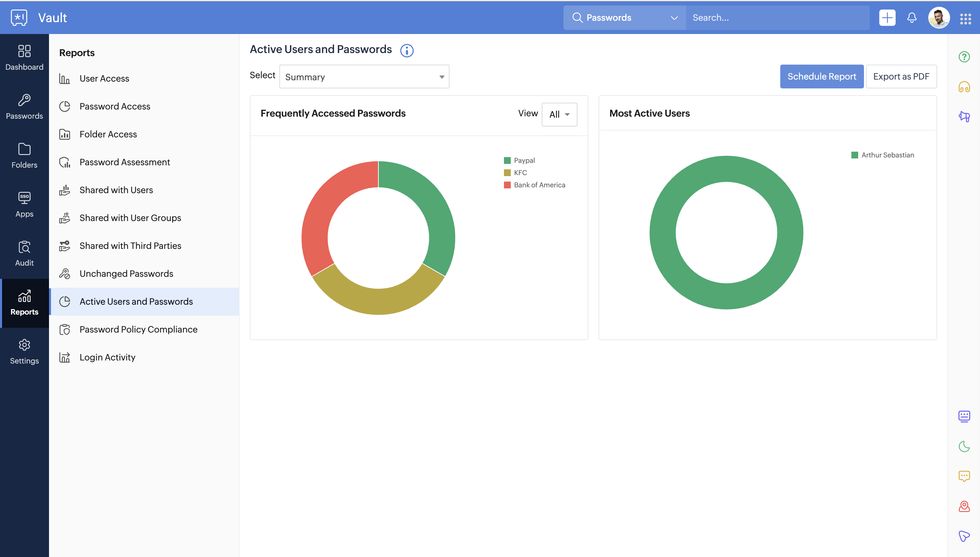Click the Schedule Report button
Image resolution: width=980 pixels, height=557 pixels.
click(821, 77)
